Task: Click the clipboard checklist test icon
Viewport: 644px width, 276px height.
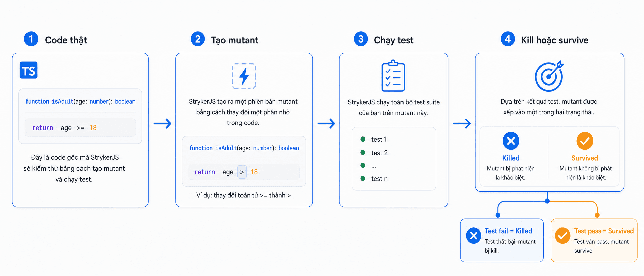Action: 393,76
